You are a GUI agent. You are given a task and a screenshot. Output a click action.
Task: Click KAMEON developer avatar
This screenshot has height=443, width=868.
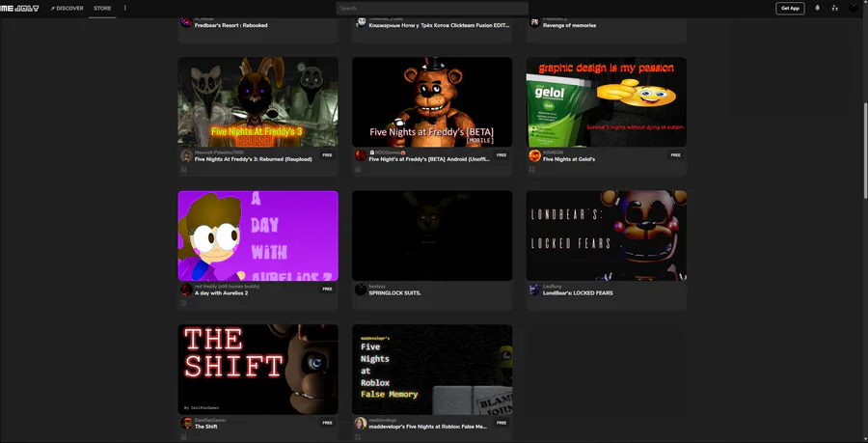[x=534, y=155]
